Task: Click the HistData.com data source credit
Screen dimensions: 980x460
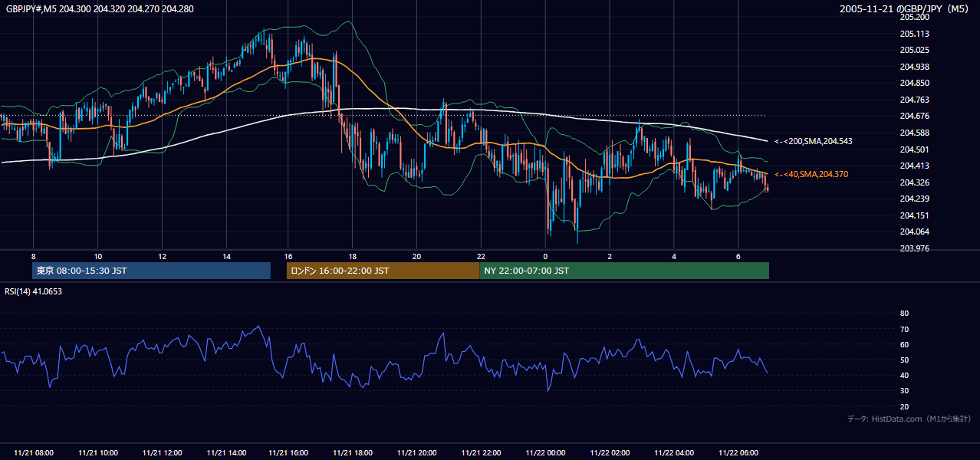Action: (909, 419)
